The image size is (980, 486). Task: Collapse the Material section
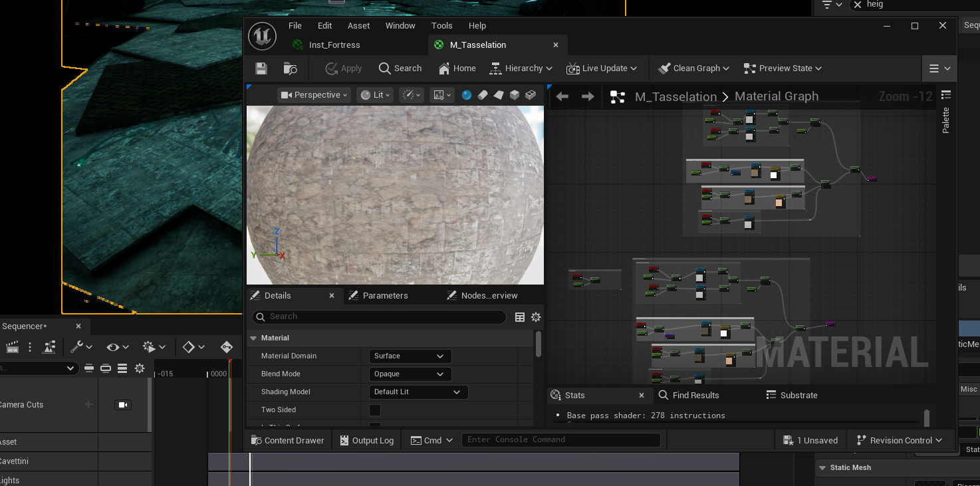click(253, 338)
